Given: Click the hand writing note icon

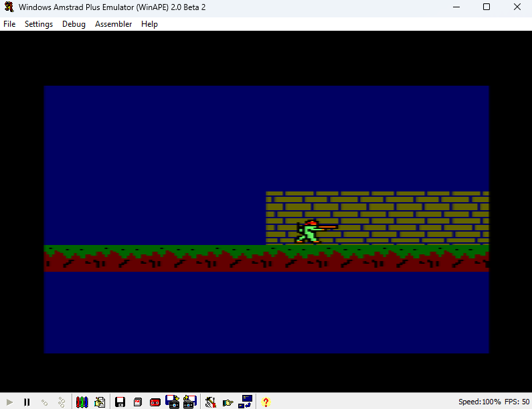Looking at the screenshot, I should [x=100, y=402].
